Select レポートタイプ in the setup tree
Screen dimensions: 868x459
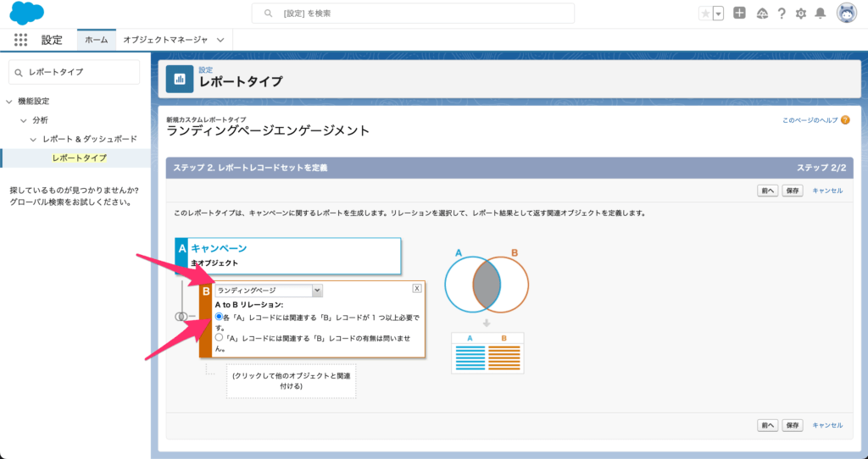[x=79, y=158]
